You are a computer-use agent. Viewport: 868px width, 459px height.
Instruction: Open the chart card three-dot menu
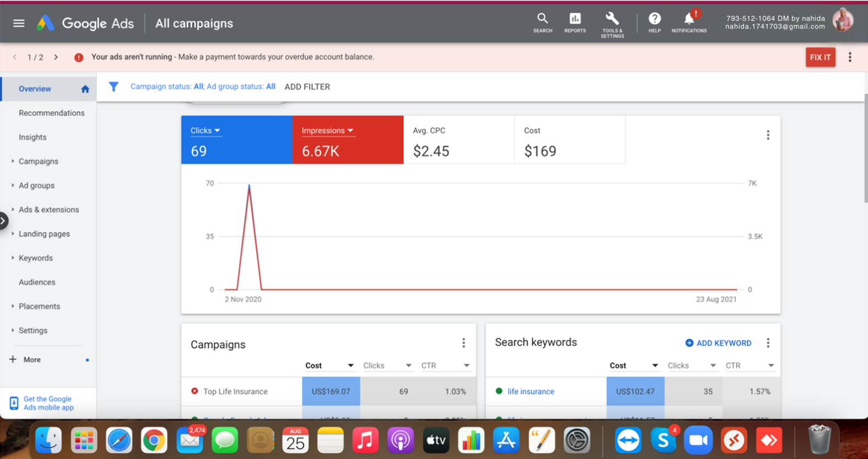click(x=768, y=135)
